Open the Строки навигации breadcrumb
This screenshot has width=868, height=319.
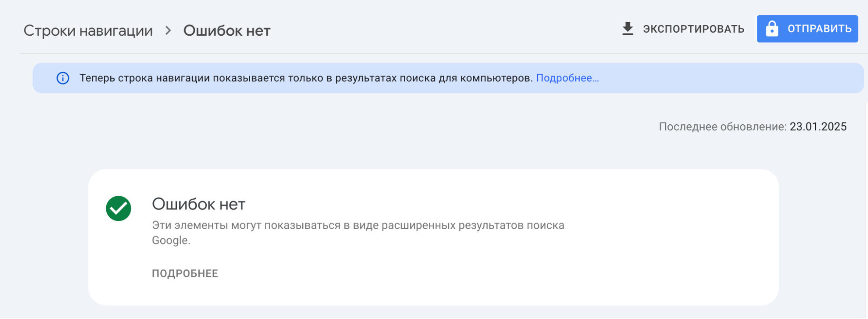point(88,30)
